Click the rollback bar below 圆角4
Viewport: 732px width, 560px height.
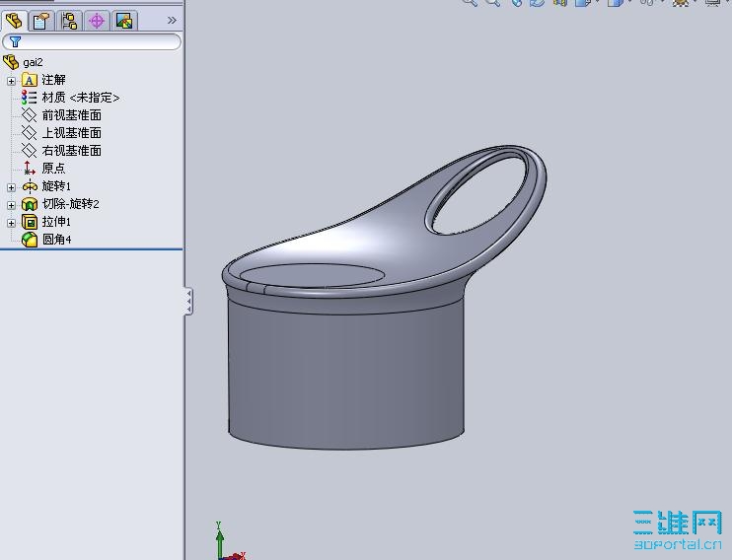point(91,249)
